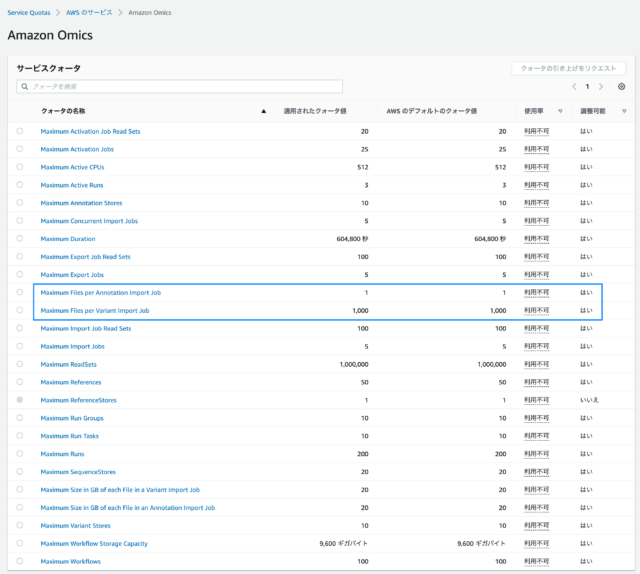Go to previous page arrow
Image resolution: width=640 pixels, height=574 pixels.
[574, 87]
